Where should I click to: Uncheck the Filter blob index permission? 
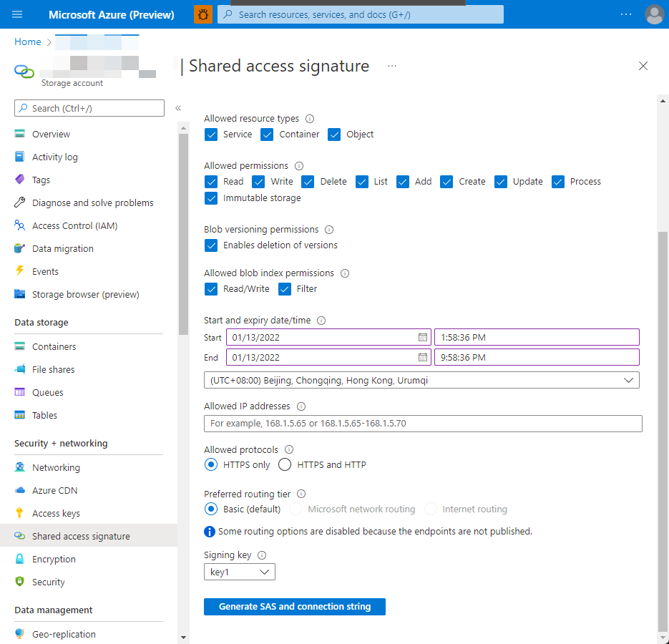click(x=285, y=289)
